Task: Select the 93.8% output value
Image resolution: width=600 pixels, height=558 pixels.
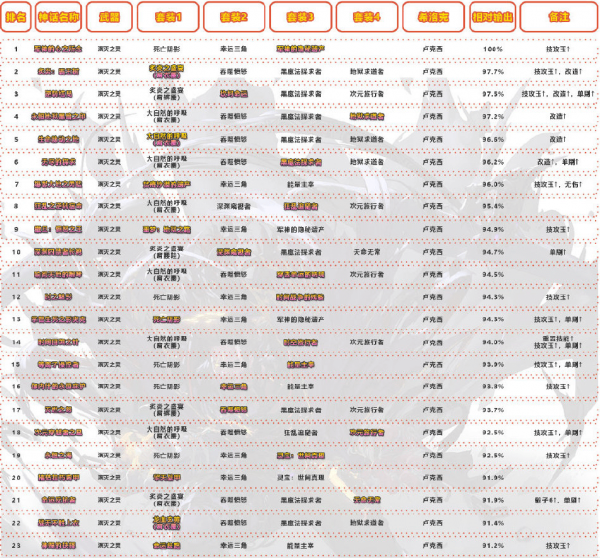Action: 493,387
